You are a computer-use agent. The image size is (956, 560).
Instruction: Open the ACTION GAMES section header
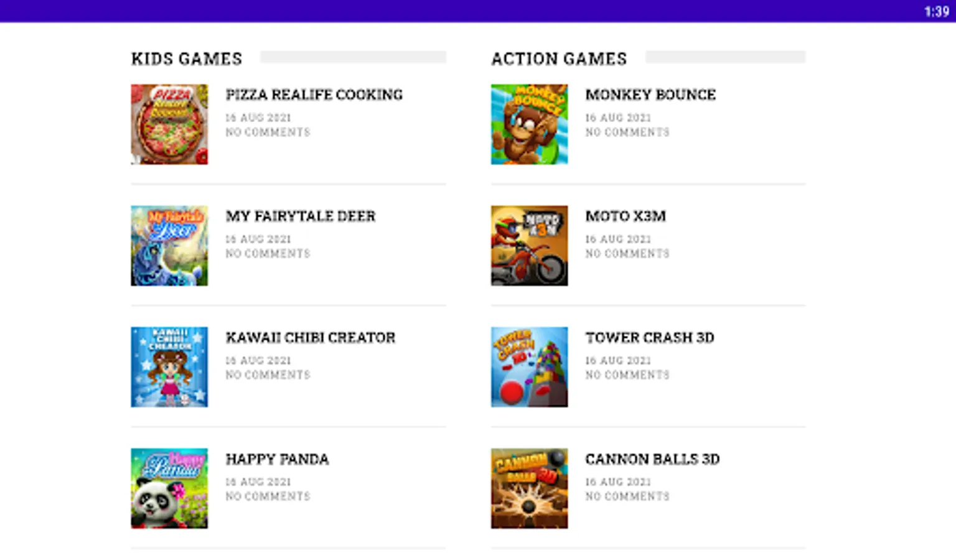click(559, 58)
